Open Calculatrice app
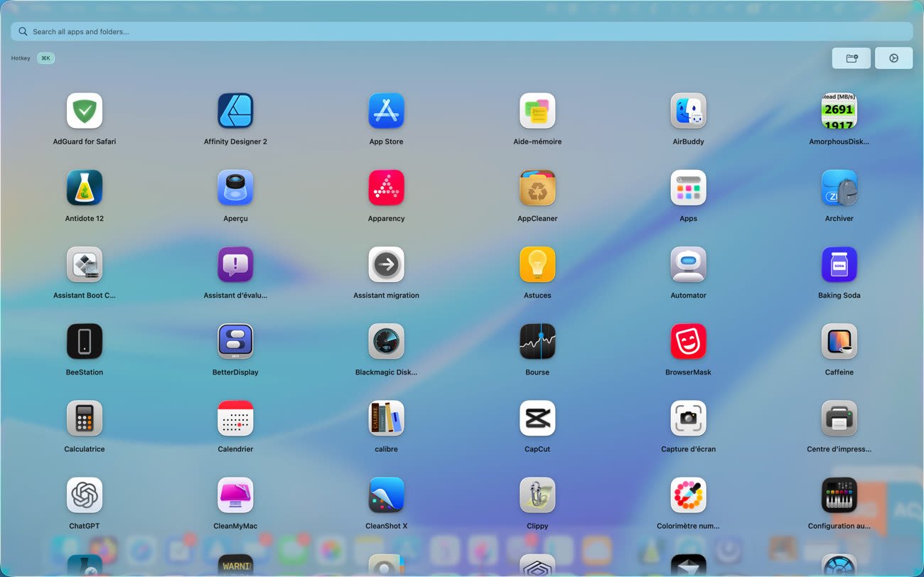The image size is (924, 577). [x=85, y=418]
